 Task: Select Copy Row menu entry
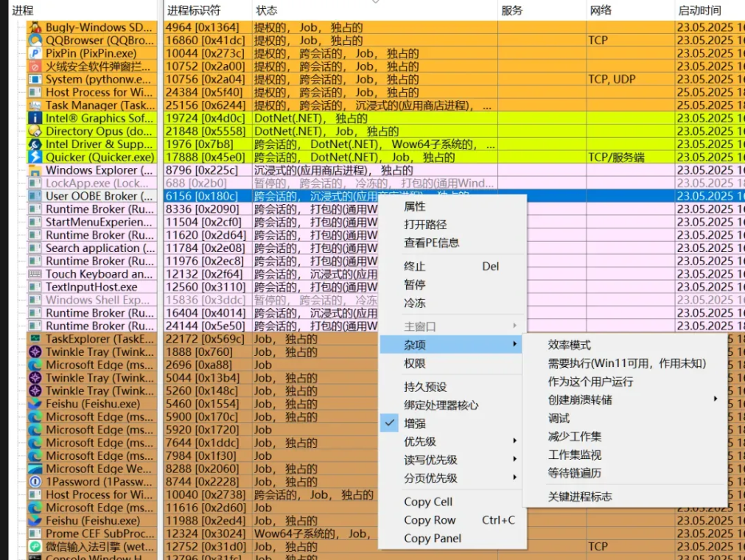[x=452, y=520]
